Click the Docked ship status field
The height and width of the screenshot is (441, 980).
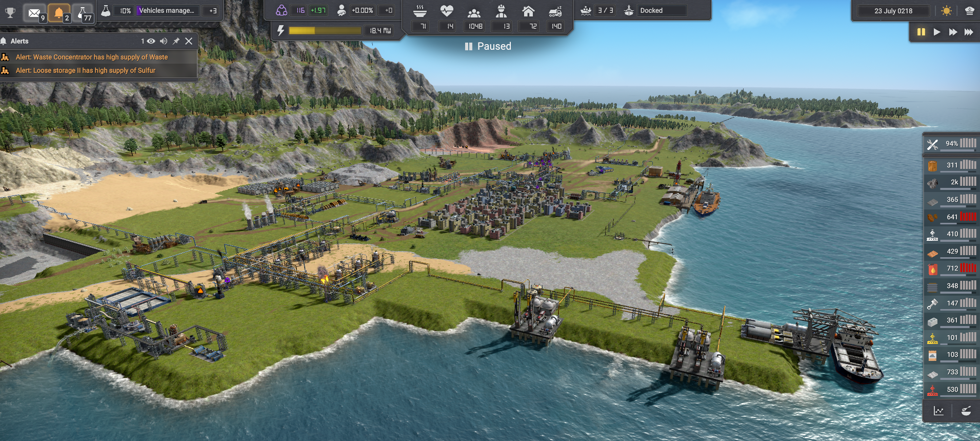[x=662, y=10]
